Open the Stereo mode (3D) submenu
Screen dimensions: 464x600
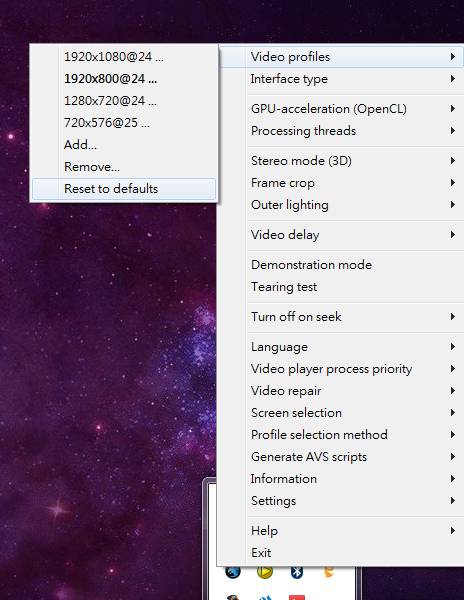tap(341, 161)
